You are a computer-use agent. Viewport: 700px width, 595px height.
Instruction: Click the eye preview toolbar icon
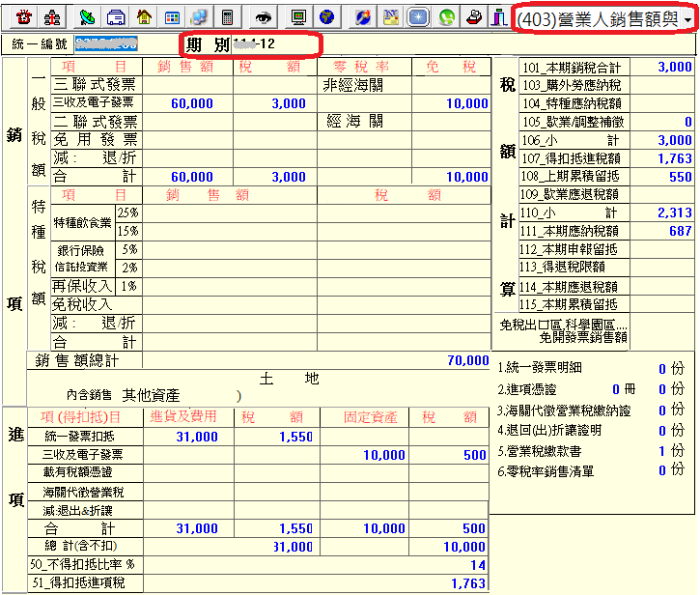tap(263, 16)
